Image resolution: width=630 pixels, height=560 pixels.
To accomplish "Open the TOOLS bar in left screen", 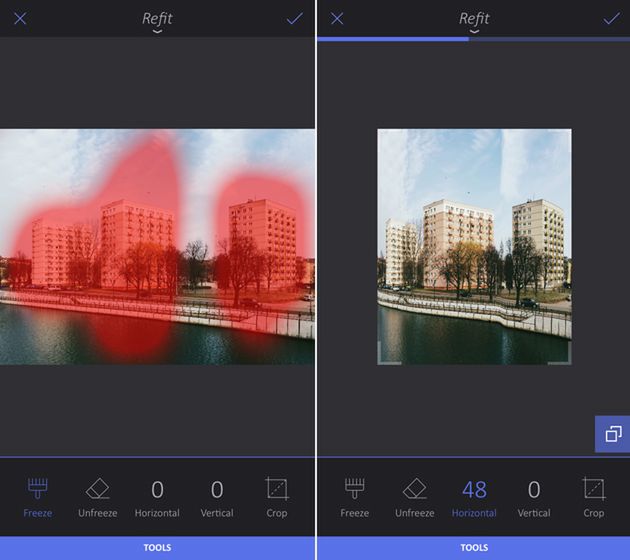I will coord(157,548).
